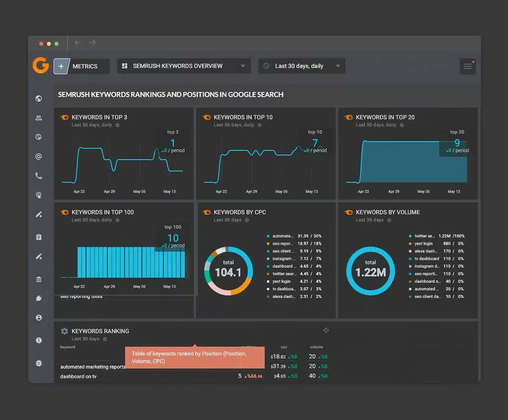This screenshot has width=508, height=420.
Task: Select the yext login 880 volume entry
Action: [x=436, y=244]
